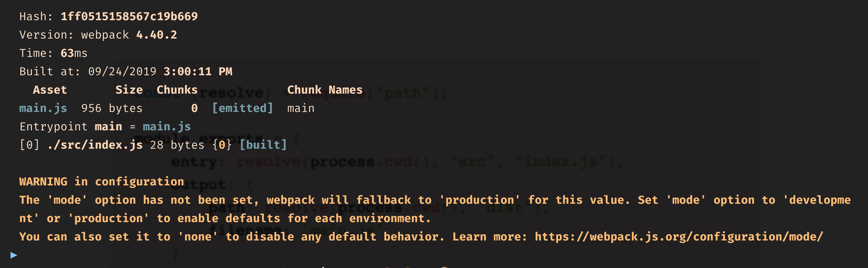Click the 956 bytes size value
868x268 pixels.
[x=112, y=108]
